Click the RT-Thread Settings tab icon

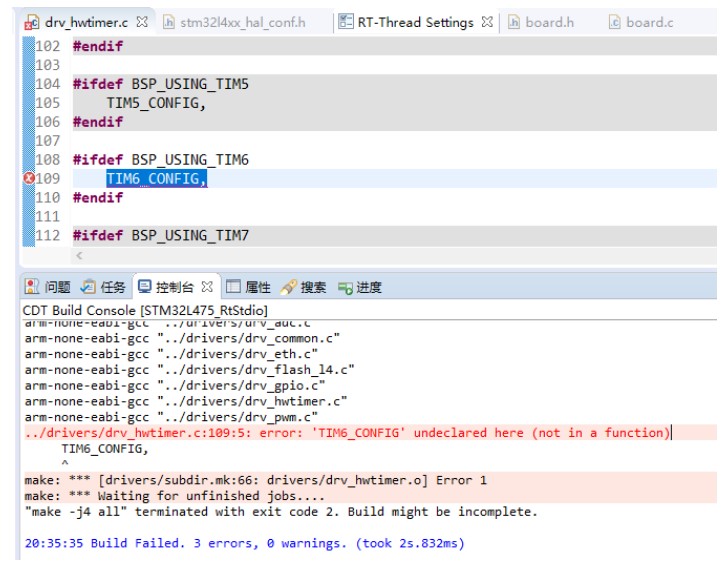pyautogui.click(x=345, y=21)
